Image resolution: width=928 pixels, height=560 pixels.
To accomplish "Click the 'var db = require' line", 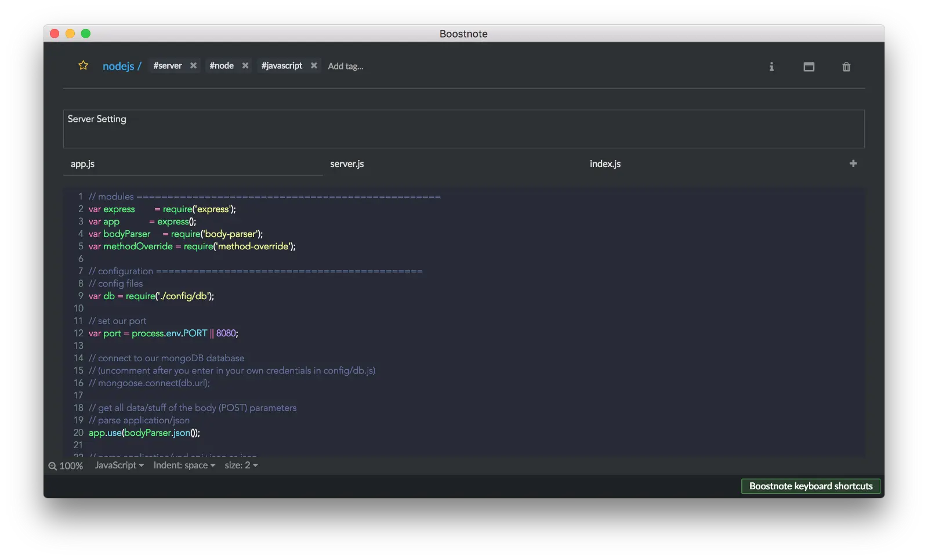I will coord(151,296).
